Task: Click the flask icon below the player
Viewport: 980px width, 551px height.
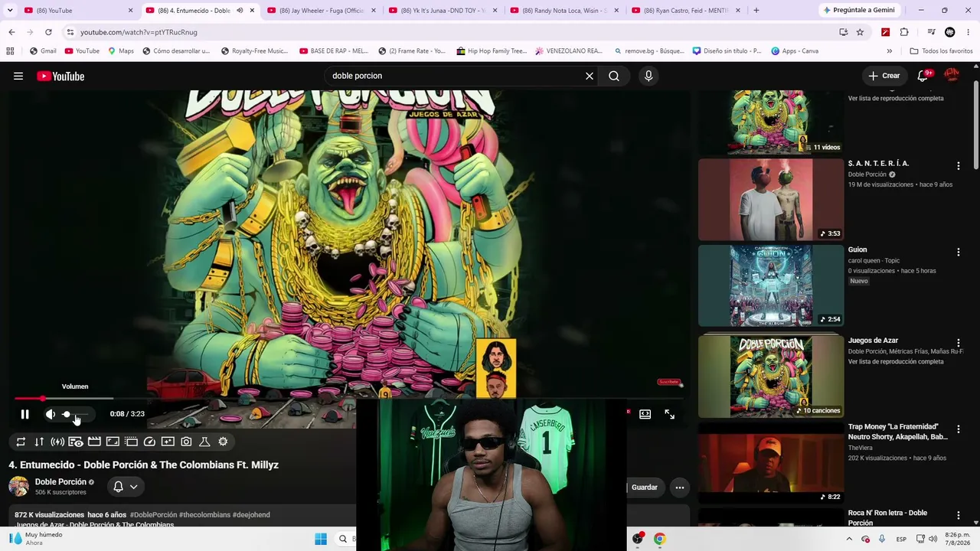Action: 204,442
